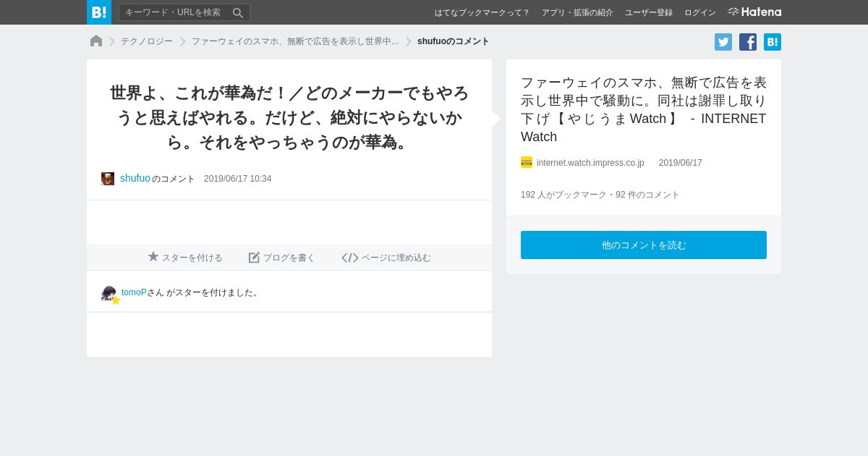The width and height of the screenshot is (868, 456).
Task: Click the article date 2019/06/17
Action: point(681,163)
